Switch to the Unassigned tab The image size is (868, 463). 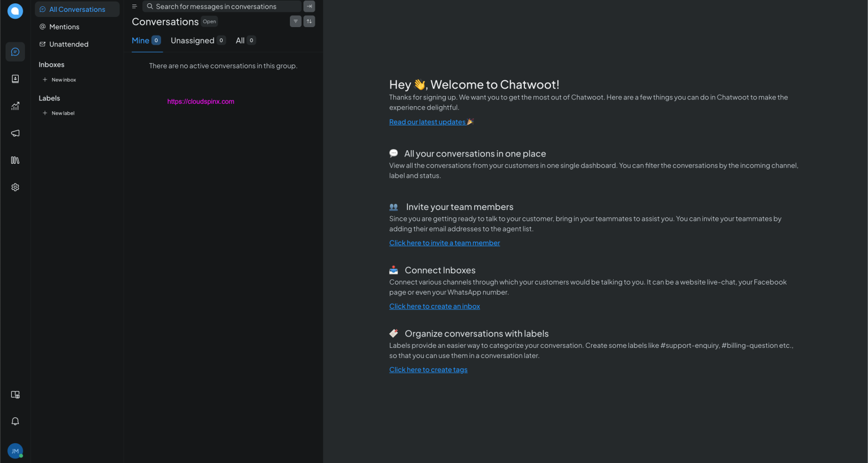tap(193, 40)
